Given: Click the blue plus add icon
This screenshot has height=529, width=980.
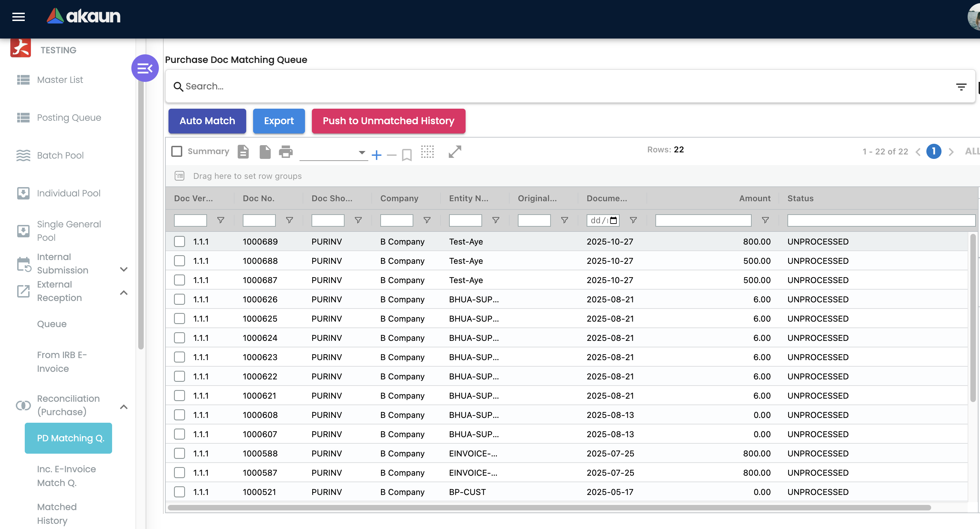Looking at the screenshot, I should (376, 155).
